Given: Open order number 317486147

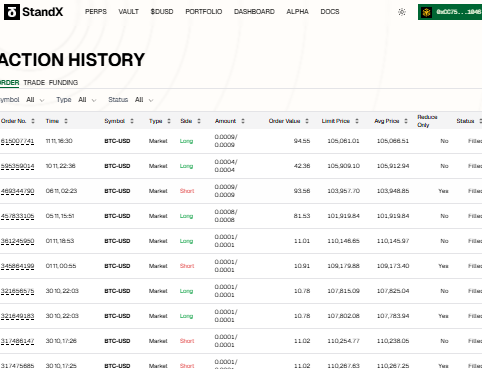Looking at the screenshot, I should tap(17, 341).
